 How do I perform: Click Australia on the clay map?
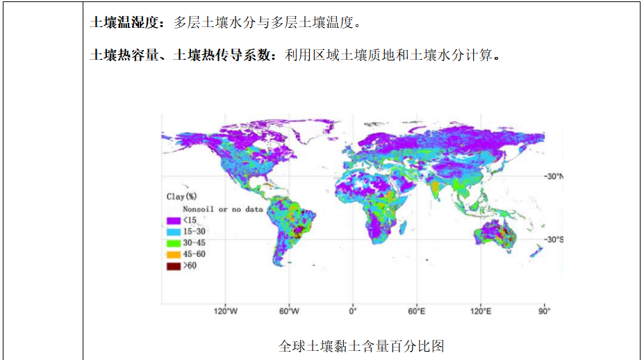pyautogui.click(x=495, y=235)
